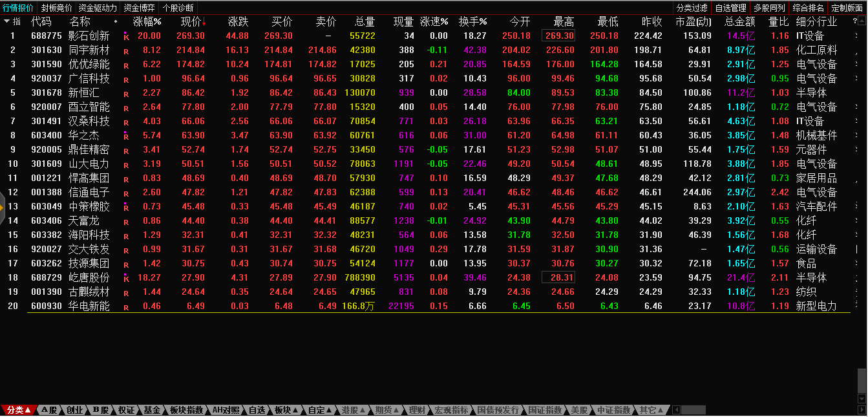868x417 pixels.
Task: Sort by the 涨幅% column header
Action: pos(147,21)
